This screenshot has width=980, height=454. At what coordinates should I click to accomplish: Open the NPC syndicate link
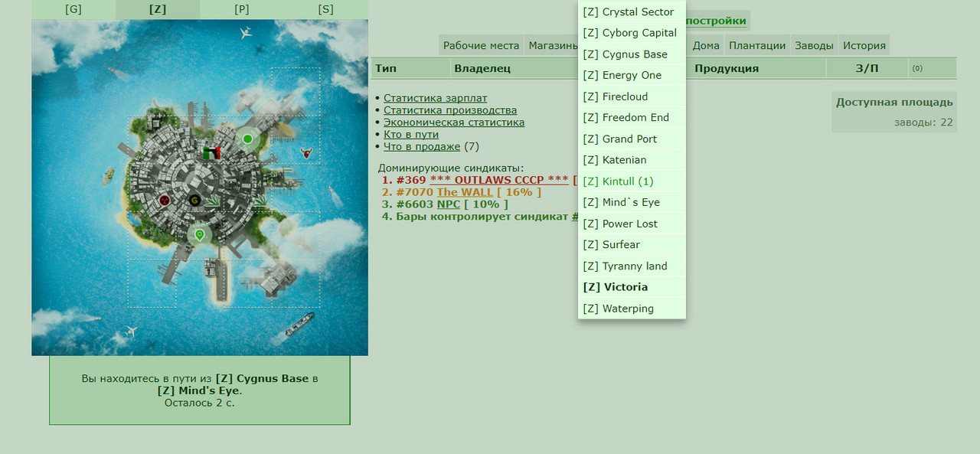pos(449,204)
